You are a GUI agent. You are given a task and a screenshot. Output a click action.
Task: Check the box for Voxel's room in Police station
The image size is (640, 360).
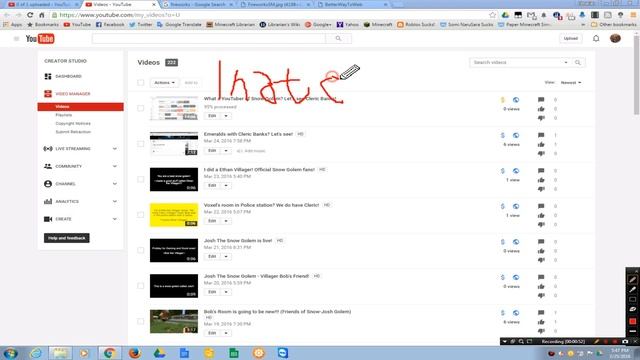coord(140,215)
